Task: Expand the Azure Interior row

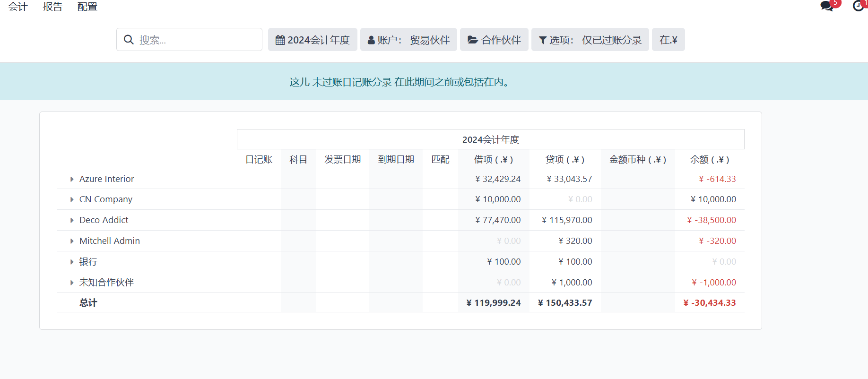Action: click(x=72, y=179)
